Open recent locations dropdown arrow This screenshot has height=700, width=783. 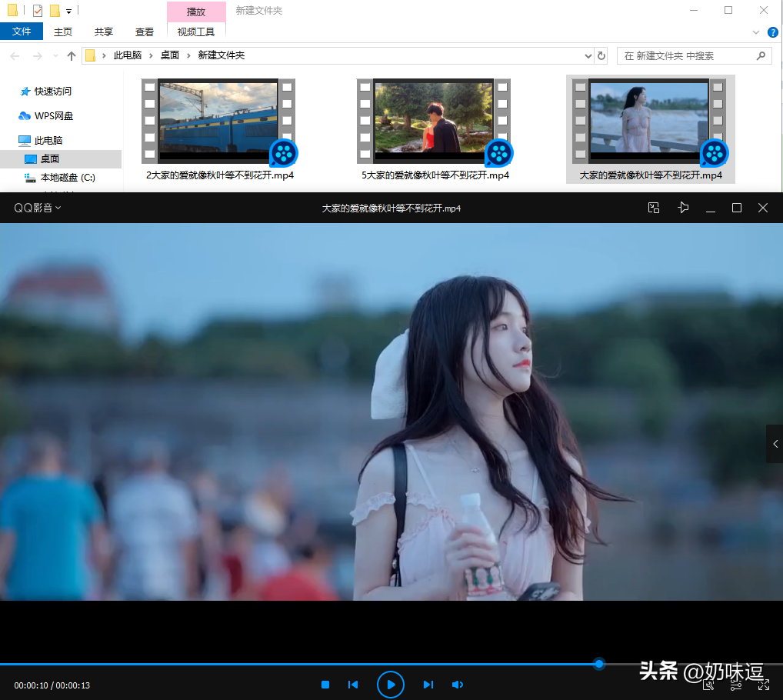pos(55,56)
